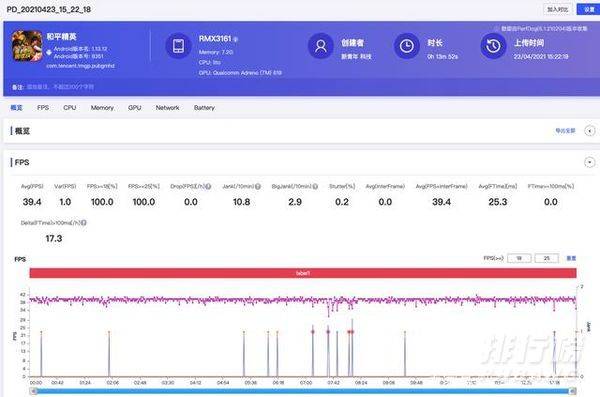The height and width of the screenshot is (397, 600).
Task: Open help icon beside Jank(/10min)
Action: click(258, 186)
